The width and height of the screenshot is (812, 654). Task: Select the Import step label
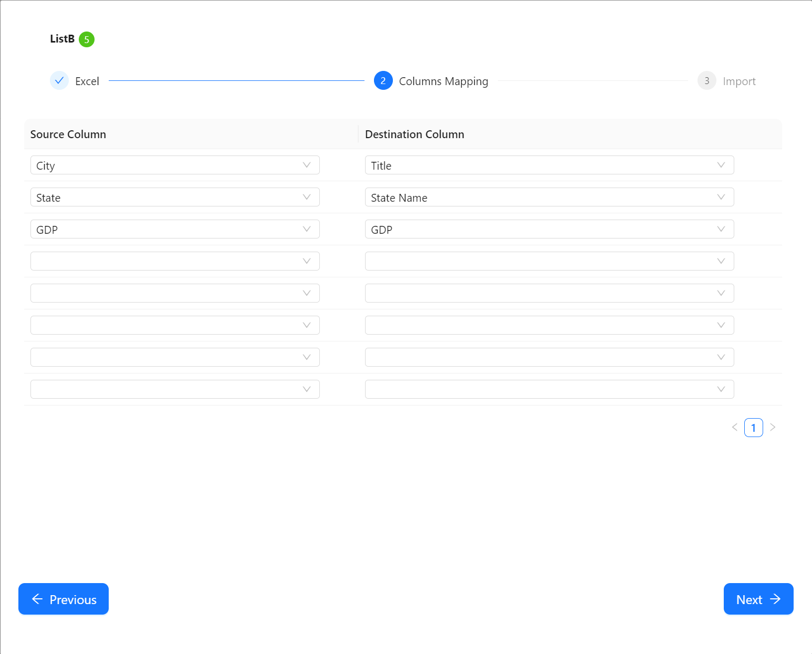pos(739,81)
